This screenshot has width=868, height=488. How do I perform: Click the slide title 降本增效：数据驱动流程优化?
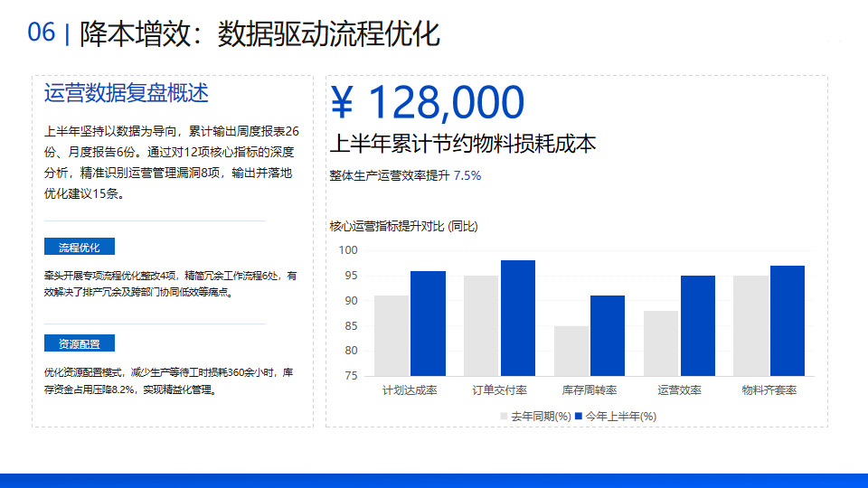[x=259, y=33]
